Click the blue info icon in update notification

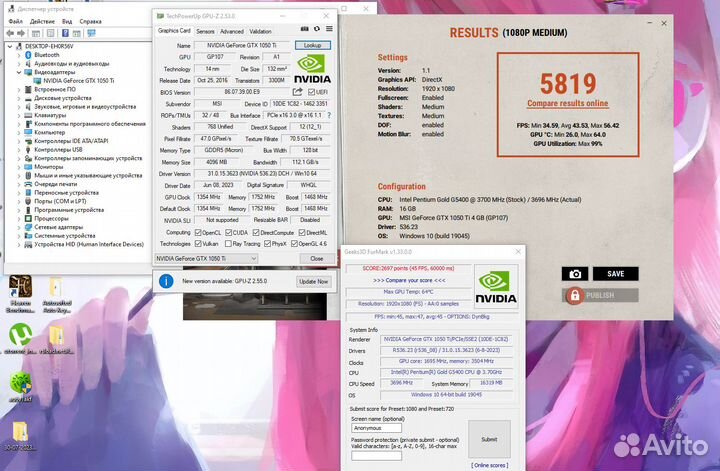pos(166,281)
